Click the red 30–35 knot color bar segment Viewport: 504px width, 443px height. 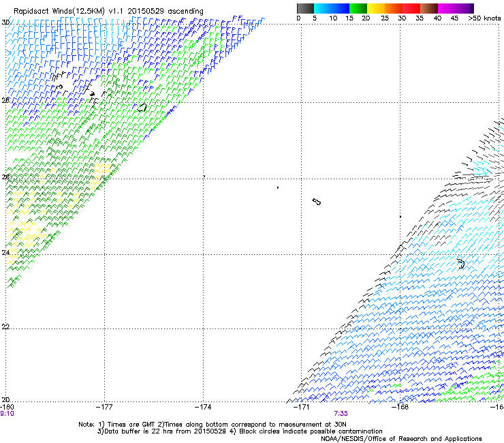411,8
